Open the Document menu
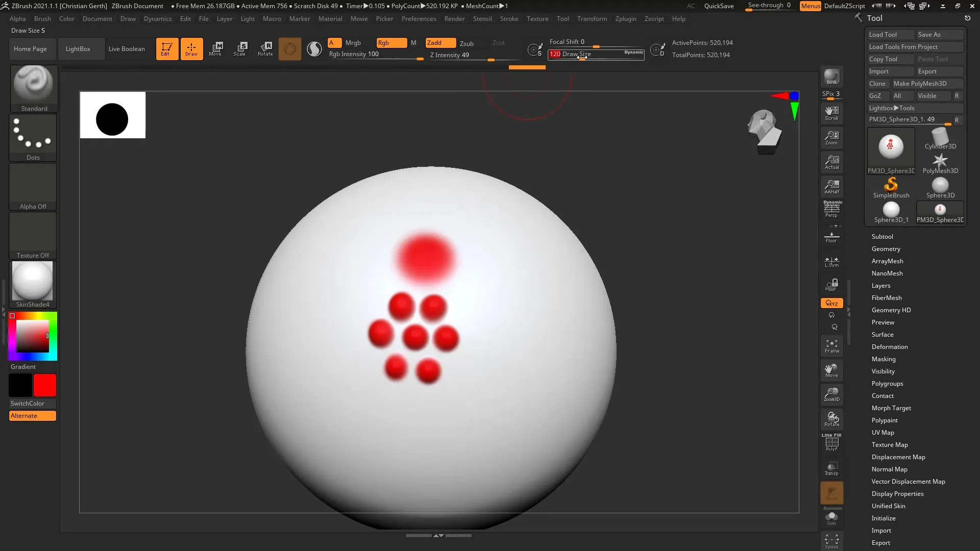The height and width of the screenshot is (551, 980). click(x=97, y=19)
